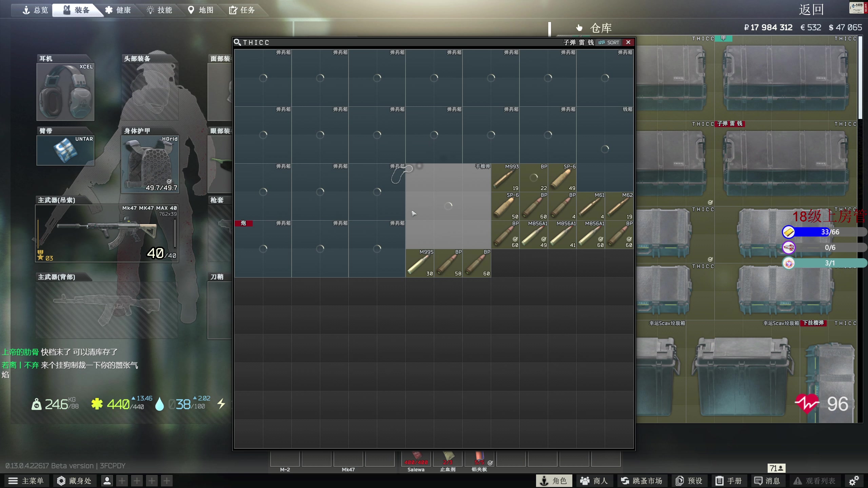Screen dimensions: 868x488
Task: Open the 观看列表 watchlist
Action: pyautogui.click(x=814, y=481)
